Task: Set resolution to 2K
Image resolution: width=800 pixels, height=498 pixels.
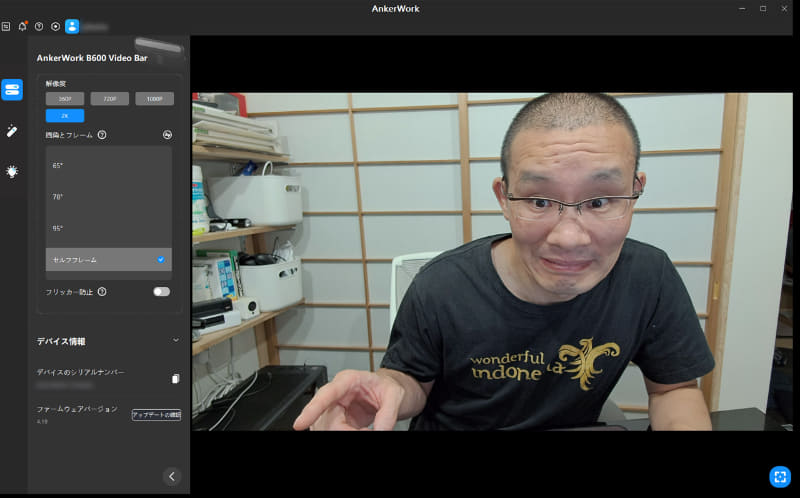Action: pyautogui.click(x=65, y=116)
